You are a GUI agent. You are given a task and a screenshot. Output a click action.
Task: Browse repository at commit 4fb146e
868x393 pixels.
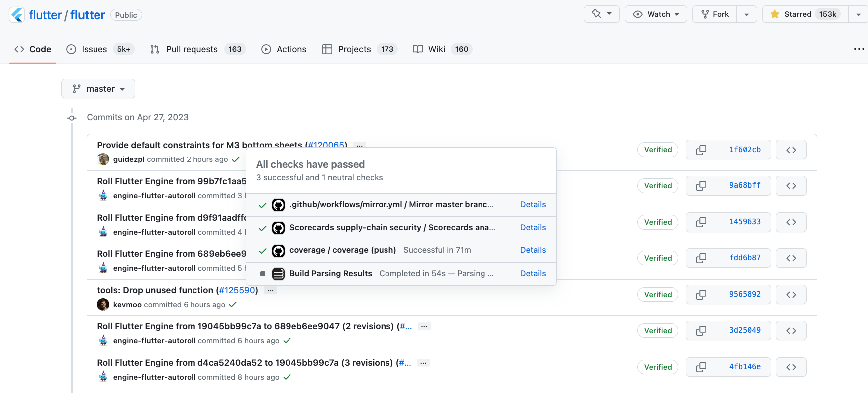point(791,367)
